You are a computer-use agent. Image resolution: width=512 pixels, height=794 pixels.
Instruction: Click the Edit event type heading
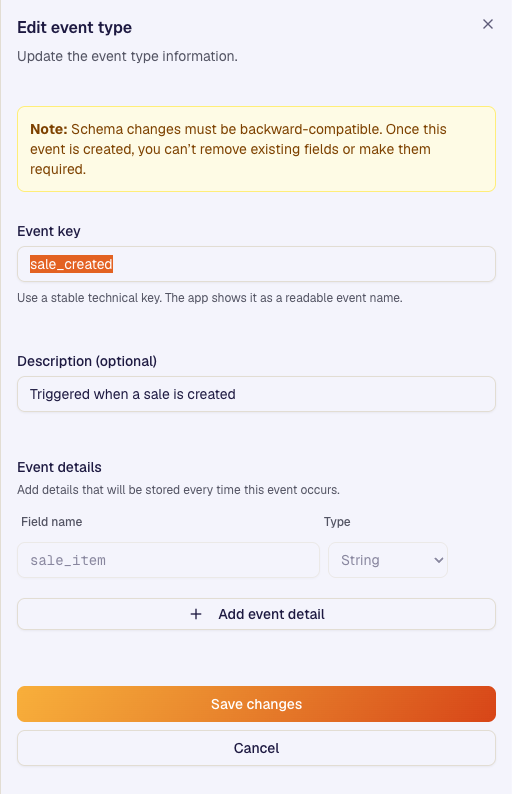tap(74, 27)
